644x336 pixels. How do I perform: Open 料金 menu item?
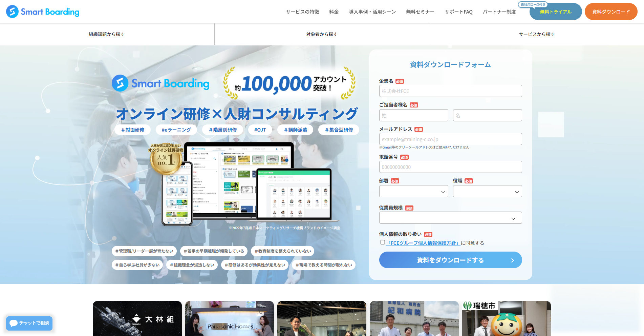point(334,12)
